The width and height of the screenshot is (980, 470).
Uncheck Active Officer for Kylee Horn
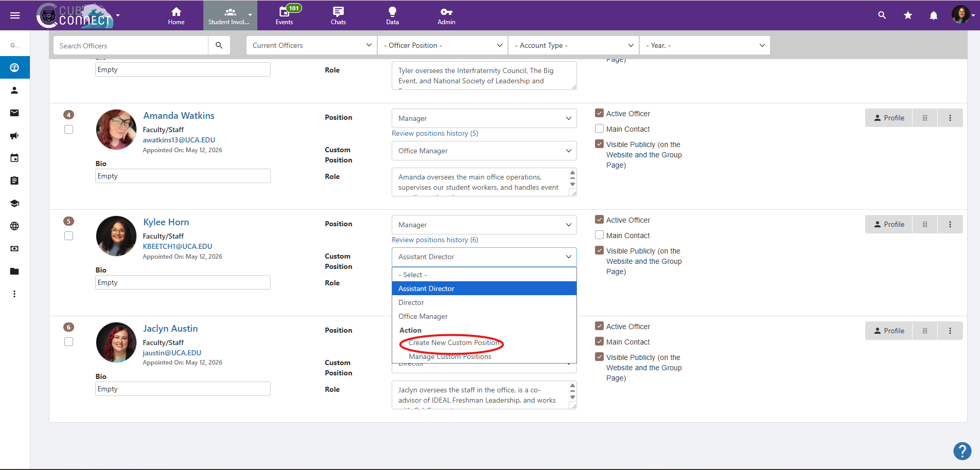[599, 220]
